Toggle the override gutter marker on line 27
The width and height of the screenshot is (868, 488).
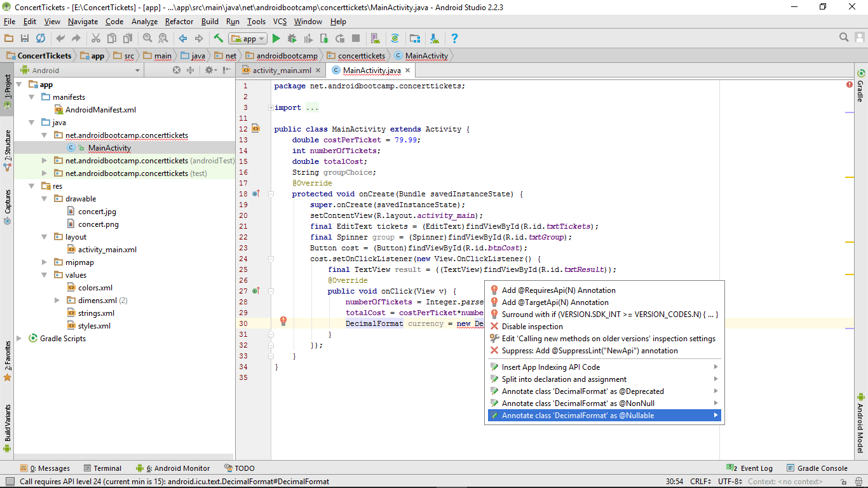click(255, 291)
